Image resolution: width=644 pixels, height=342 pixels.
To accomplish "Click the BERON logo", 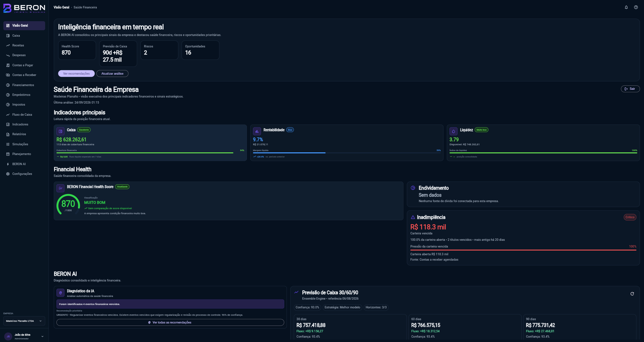I will (24, 8).
